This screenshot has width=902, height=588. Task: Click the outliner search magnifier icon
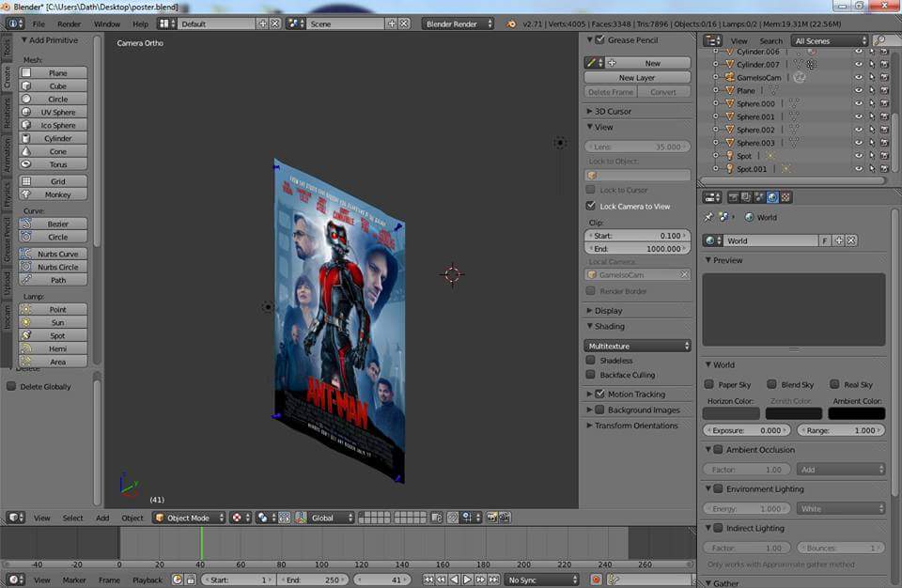point(880,40)
